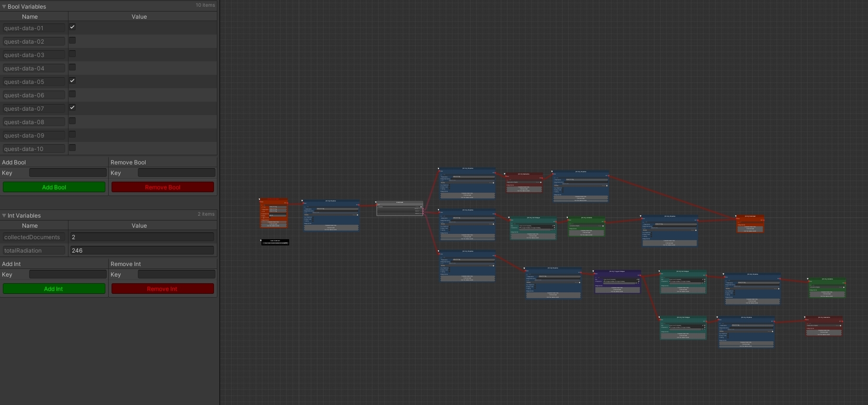This screenshot has width=868, height=405.
Task: Check the quest-data-10 bool value
Action: pos(72,148)
